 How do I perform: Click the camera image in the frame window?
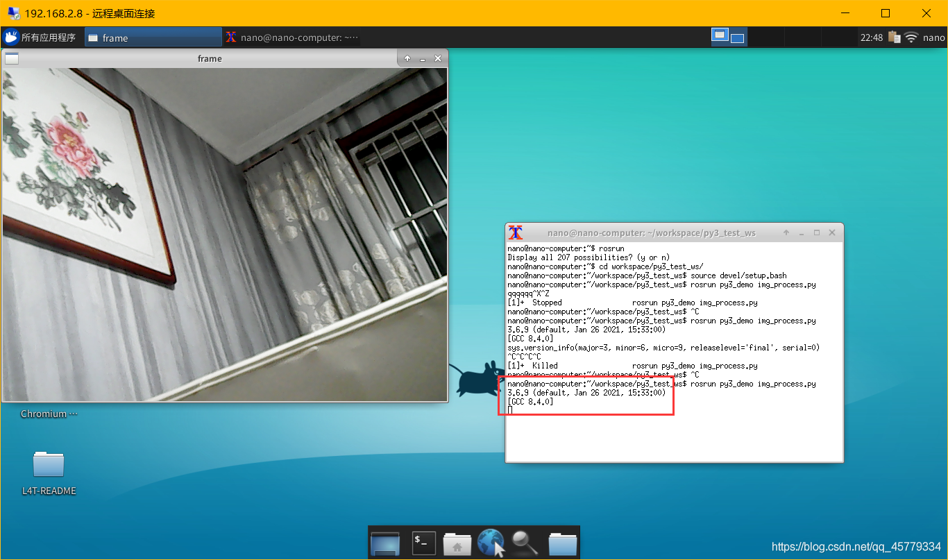coord(225,235)
